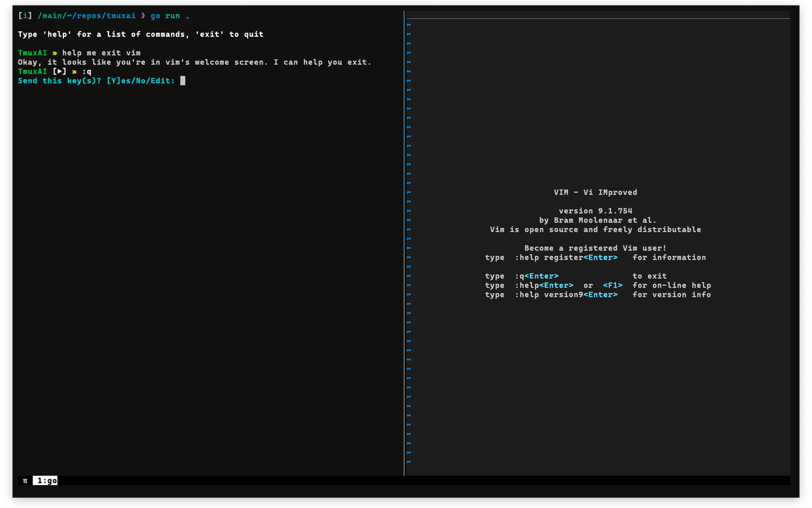Image resolution: width=812 pixels, height=508 pixels.
Task: Click 'Become a registered Vim user!' text
Action: click(x=596, y=248)
